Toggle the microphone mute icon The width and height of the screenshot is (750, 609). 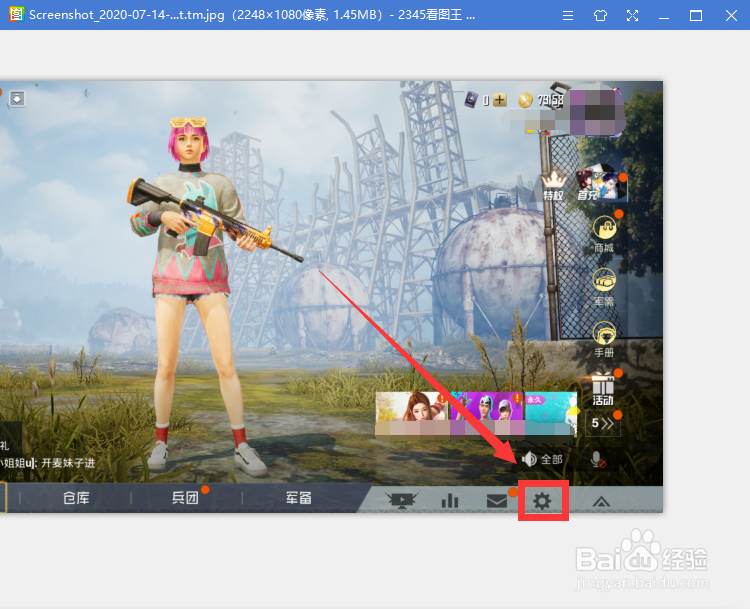597,460
